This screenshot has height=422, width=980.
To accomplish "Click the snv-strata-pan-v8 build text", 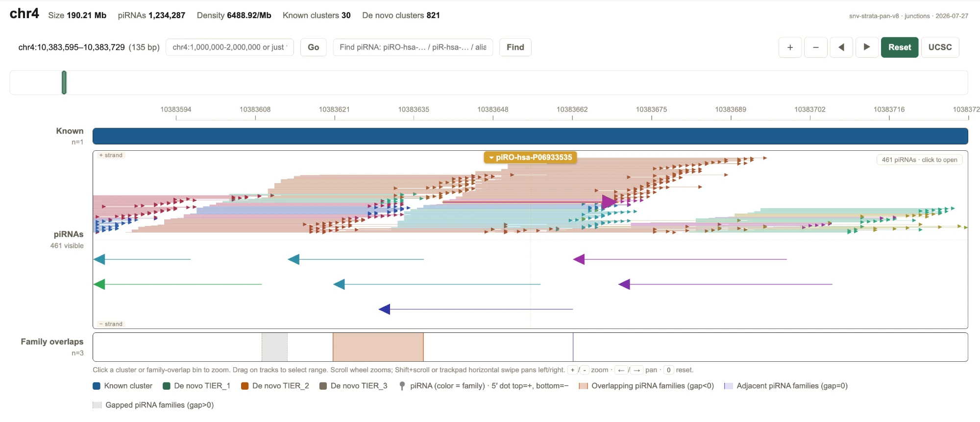I will (874, 16).
